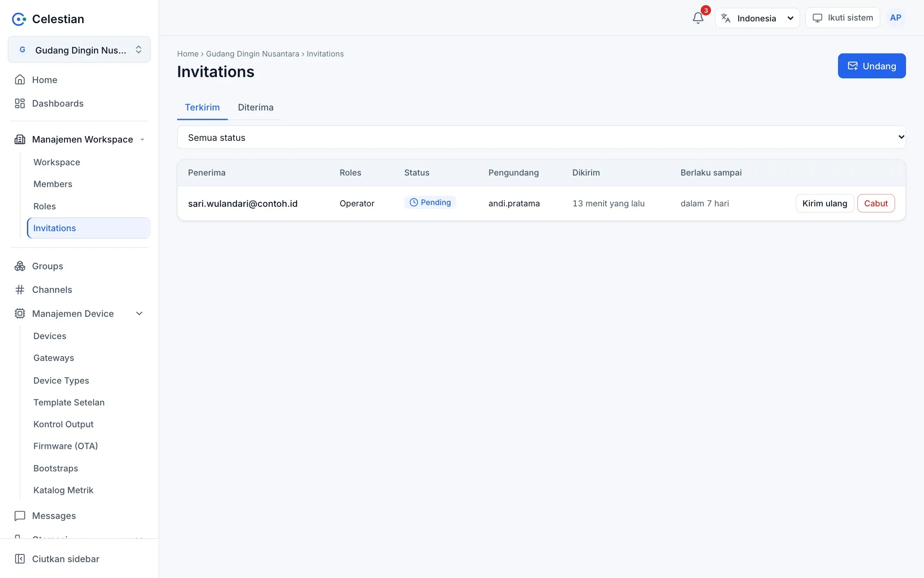Click the Invitations breadcrumb item
Viewport: 924px width, 578px height.
point(325,54)
